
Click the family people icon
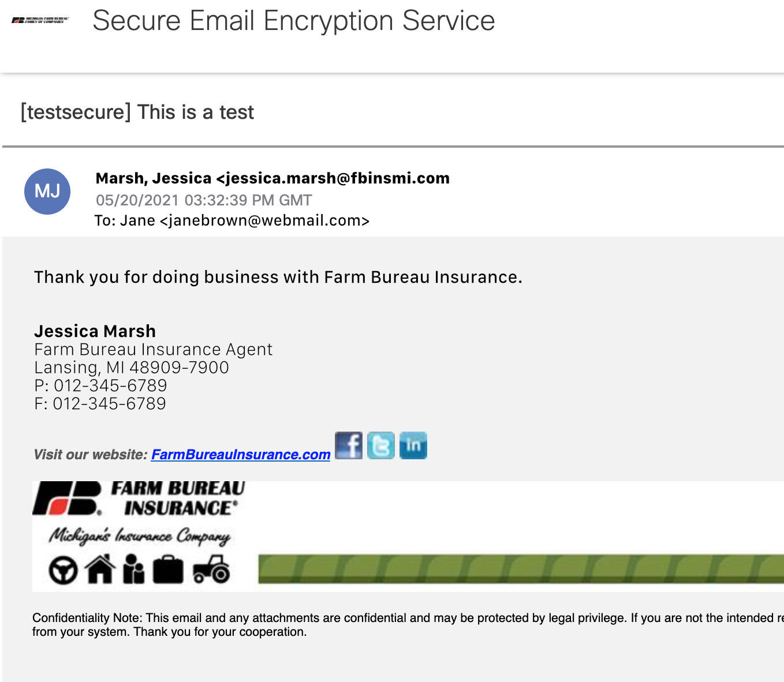pos(133,569)
